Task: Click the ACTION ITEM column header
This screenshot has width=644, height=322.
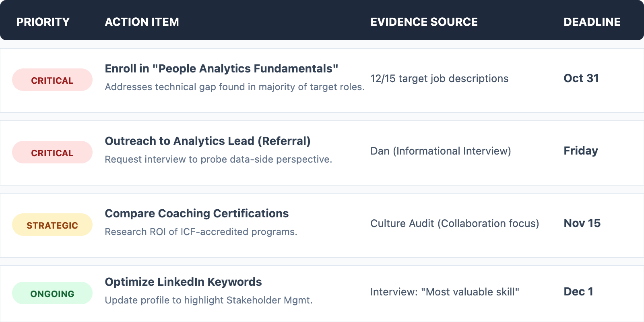Action: tap(142, 22)
